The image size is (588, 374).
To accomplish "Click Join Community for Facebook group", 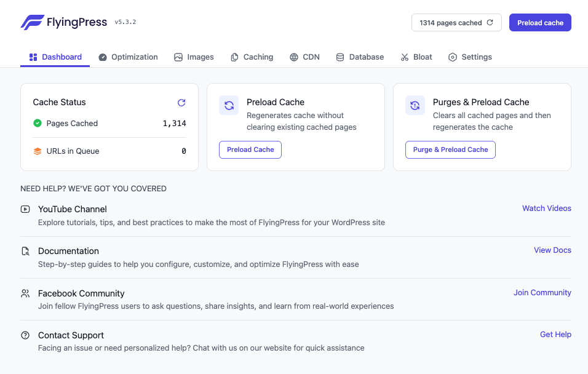I will (x=542, y=292).
